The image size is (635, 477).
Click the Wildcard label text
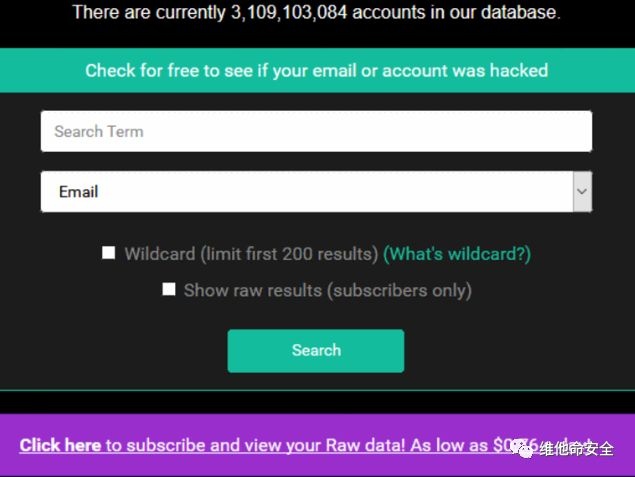tap(159, 254)
